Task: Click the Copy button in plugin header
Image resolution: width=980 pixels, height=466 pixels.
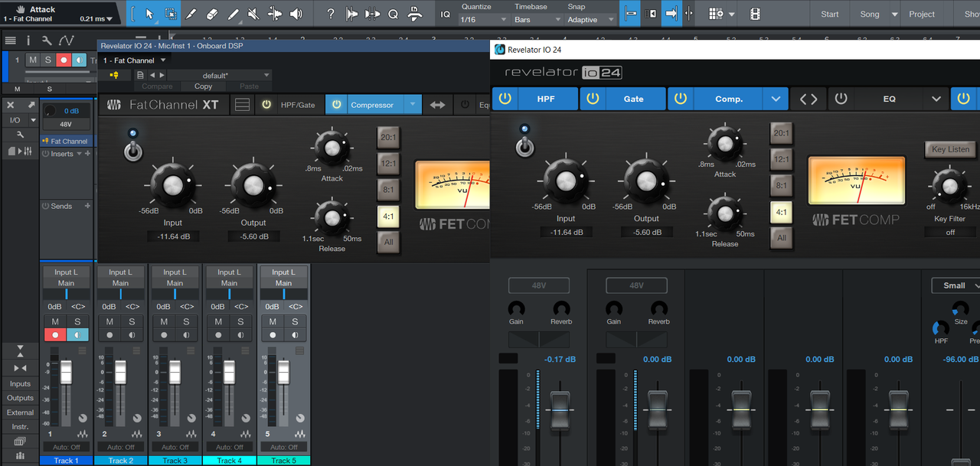Action: click(x=204, y=86)
